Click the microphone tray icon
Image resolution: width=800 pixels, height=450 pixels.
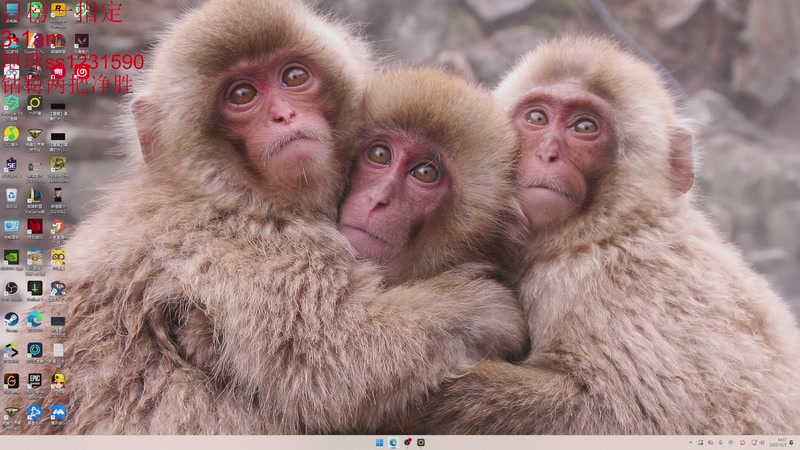[x=720, y=443]
